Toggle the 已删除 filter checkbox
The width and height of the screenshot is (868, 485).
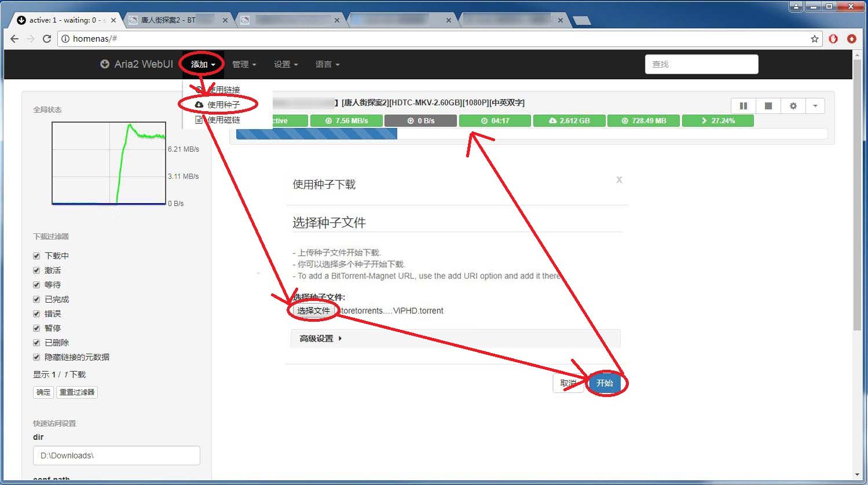pos(36,343)
